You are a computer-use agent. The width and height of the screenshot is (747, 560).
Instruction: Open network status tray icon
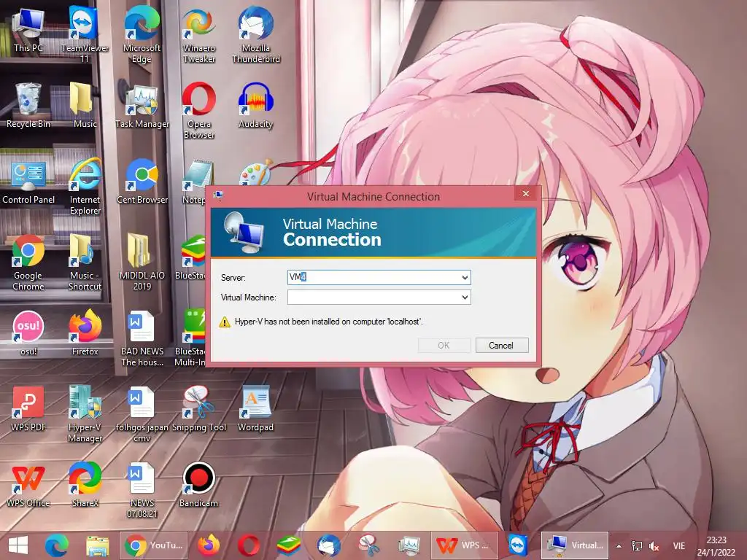[636, 546]
